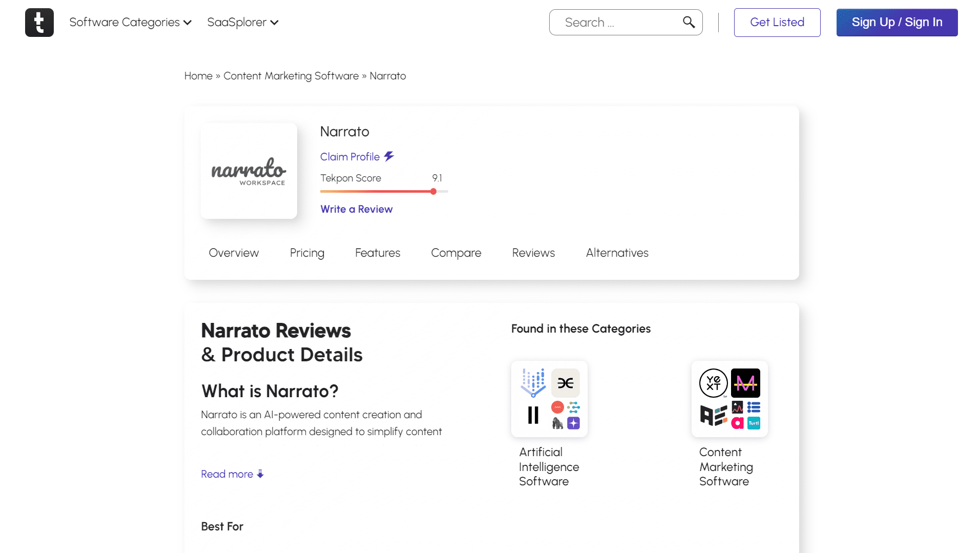Click the blue list-lines logo icon
This screenshot has height=553, width=980.
754,407
